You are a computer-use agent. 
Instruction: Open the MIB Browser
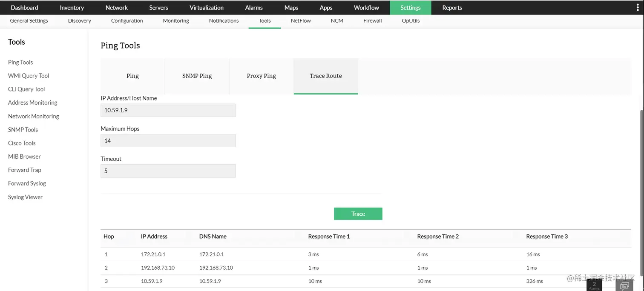(24, 156)
